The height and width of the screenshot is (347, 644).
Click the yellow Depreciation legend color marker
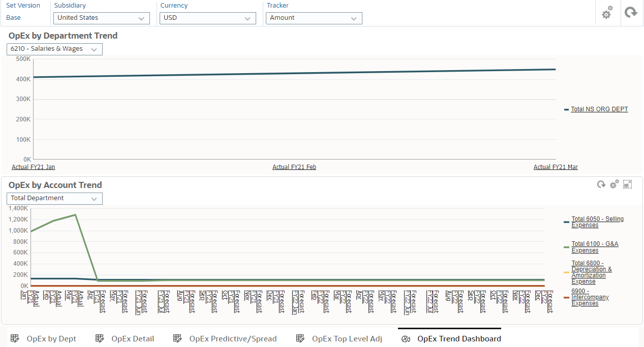[566, 272]
